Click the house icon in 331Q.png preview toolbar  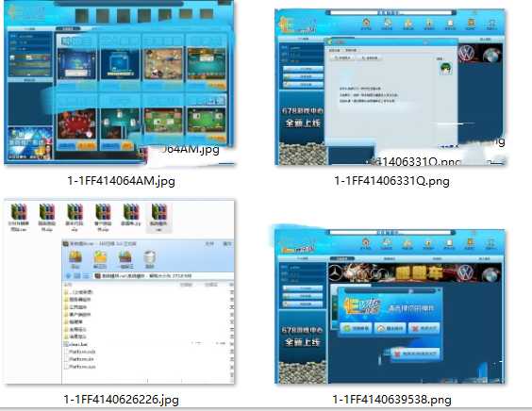(366, 23)
